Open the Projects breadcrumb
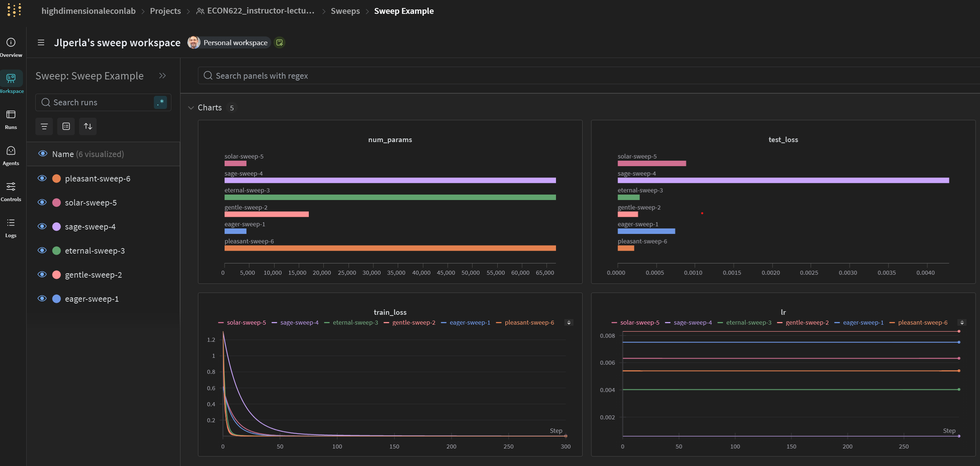The image size is (980, 466). click(x=165, y=11)
